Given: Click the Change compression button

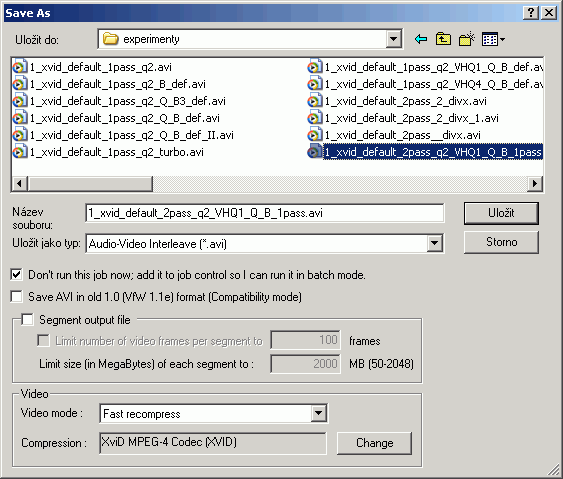Looking at the screenshot, I should pos(374,443).
